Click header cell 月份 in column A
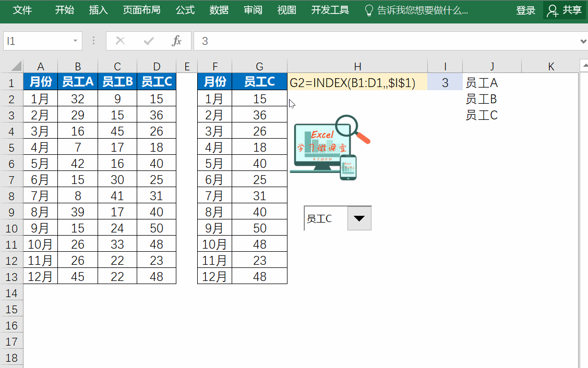Screen dimensions: 588x368 pos(41,82)
